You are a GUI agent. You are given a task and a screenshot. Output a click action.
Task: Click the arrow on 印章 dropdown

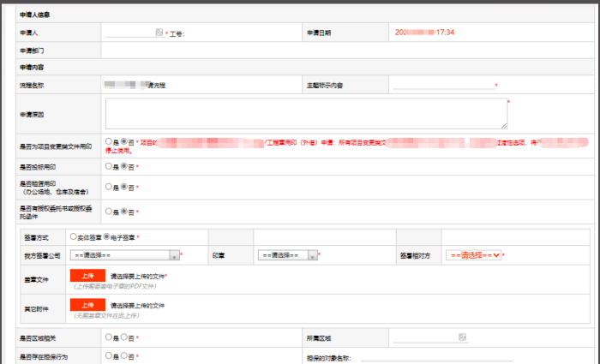(x=312, y=255)
